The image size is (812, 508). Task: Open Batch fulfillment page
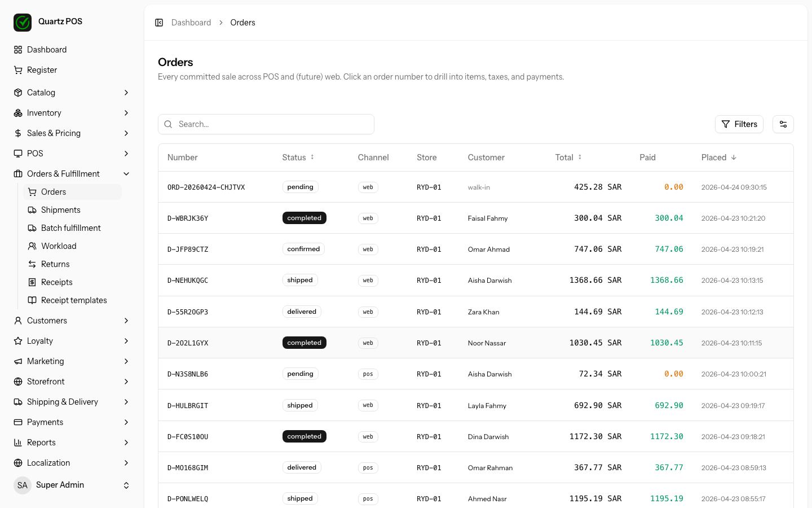coord(72,228)
